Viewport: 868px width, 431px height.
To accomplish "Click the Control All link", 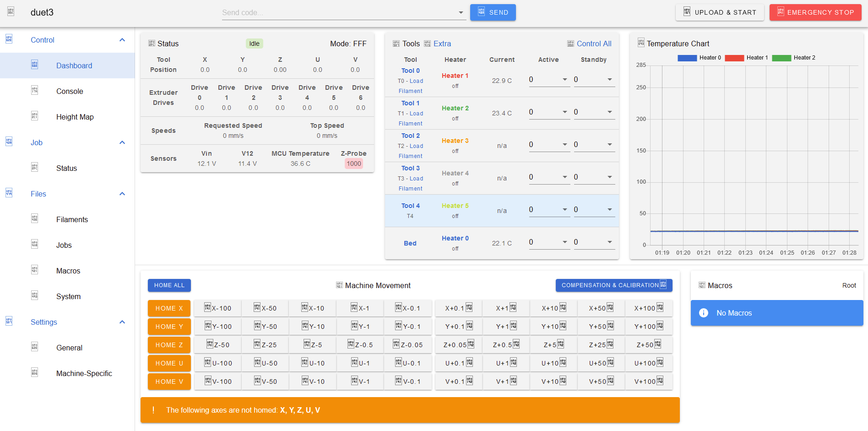I will pyautogui.click(x=594, y=44).
